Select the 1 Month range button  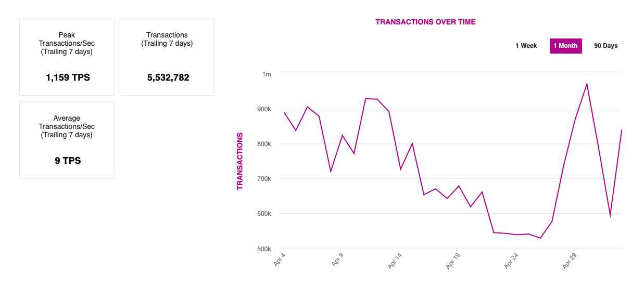(x=565, y=46)
